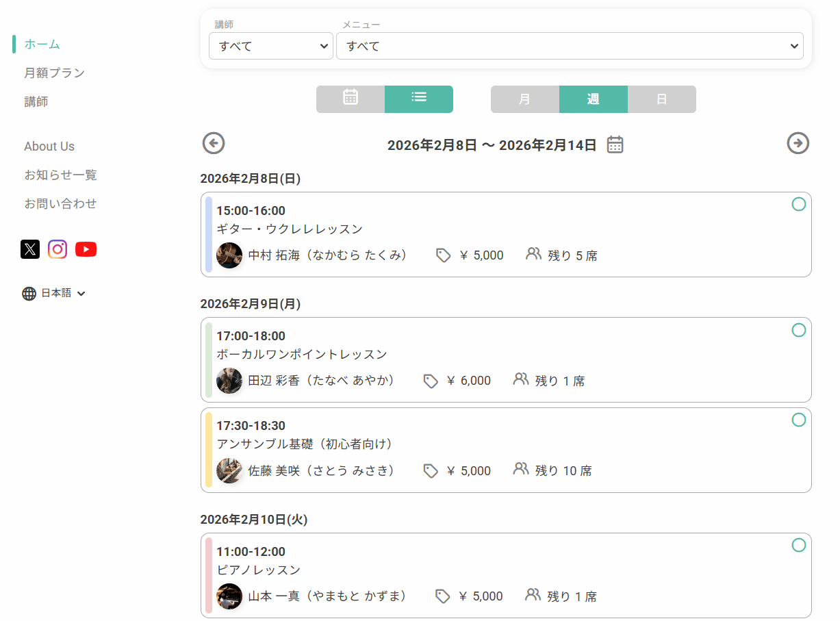
Task: Click yellow color bar on アンサンブル基礎 card
Action: click(209, 450)
